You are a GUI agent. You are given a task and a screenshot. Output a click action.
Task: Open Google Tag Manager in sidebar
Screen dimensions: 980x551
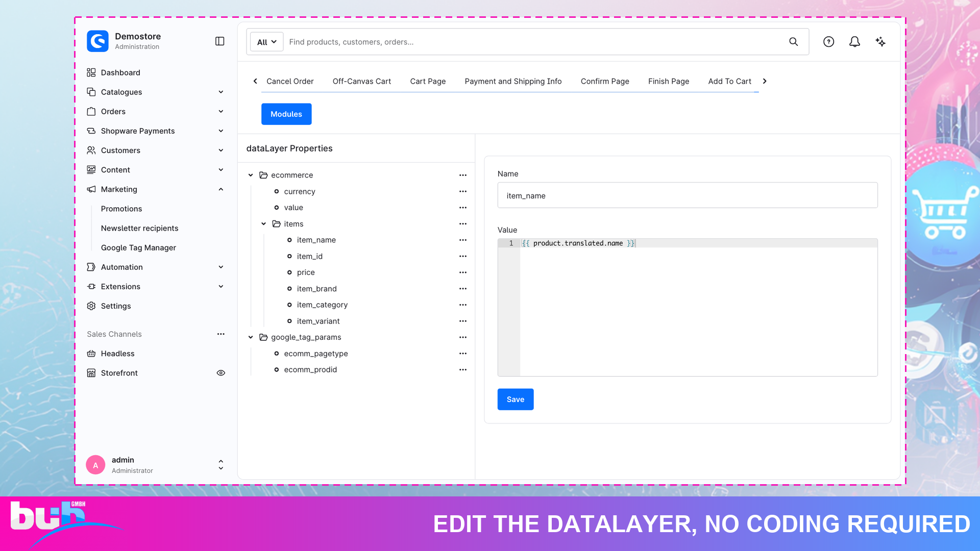[x=138, y=247]
